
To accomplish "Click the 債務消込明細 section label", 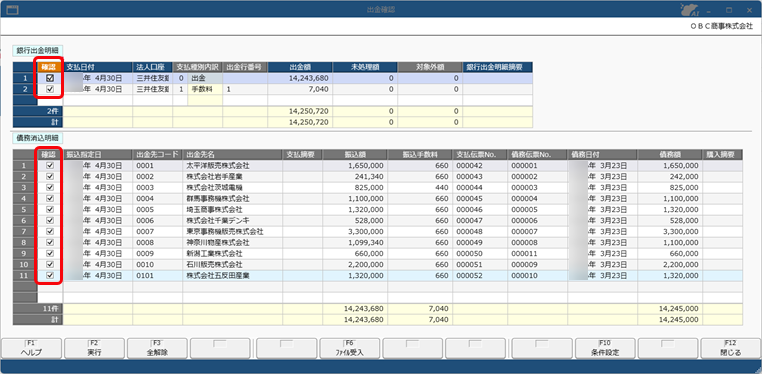I will [x=37, y=138].
